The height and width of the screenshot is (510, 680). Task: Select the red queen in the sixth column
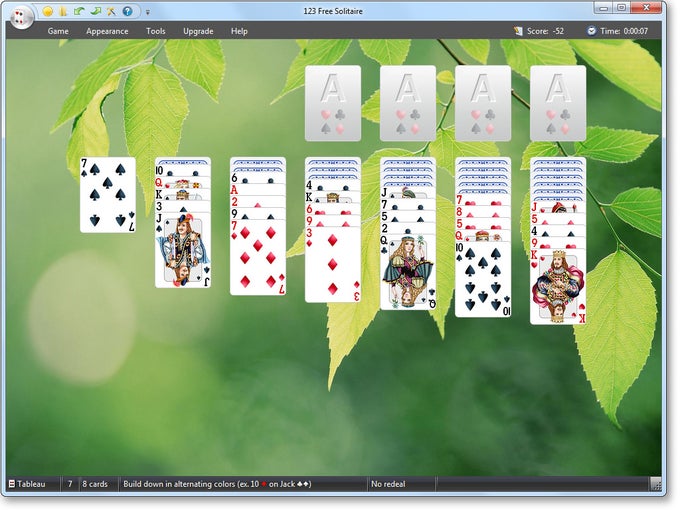point(483,236)
